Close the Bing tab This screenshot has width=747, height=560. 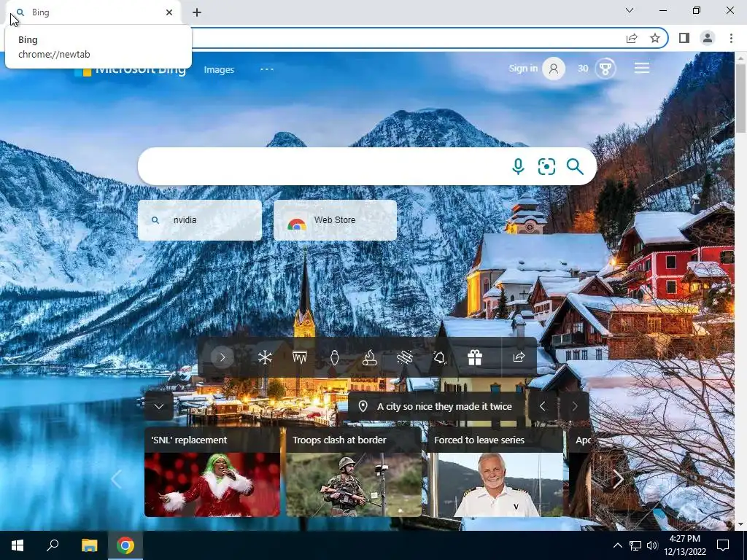coord(169,12)
